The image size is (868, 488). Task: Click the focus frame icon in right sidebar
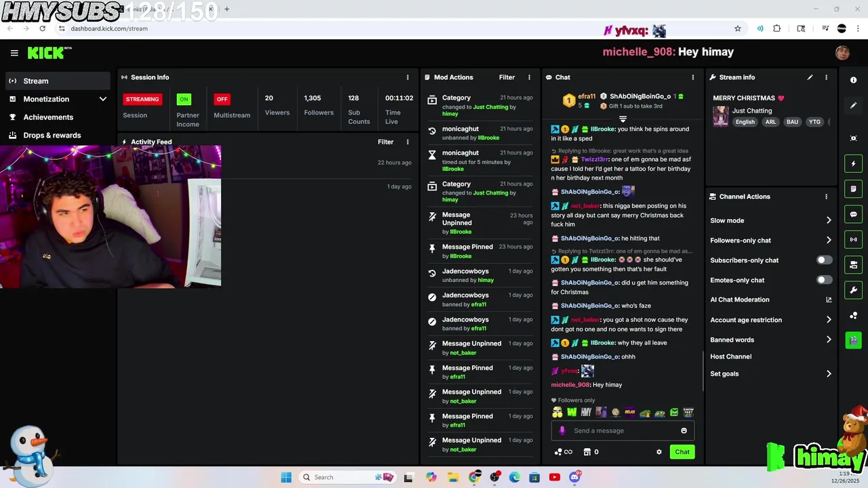click(x=853, y=138)
